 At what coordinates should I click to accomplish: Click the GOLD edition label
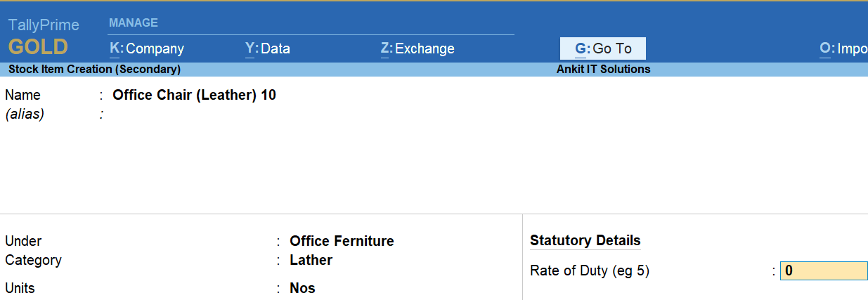point(38,47)
